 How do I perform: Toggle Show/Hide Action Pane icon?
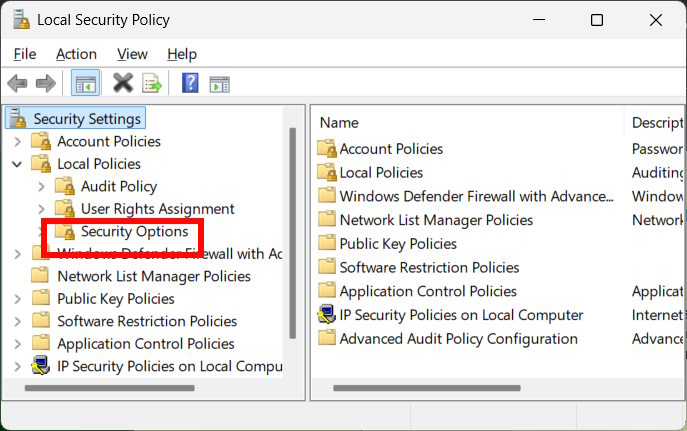(220, 84)
